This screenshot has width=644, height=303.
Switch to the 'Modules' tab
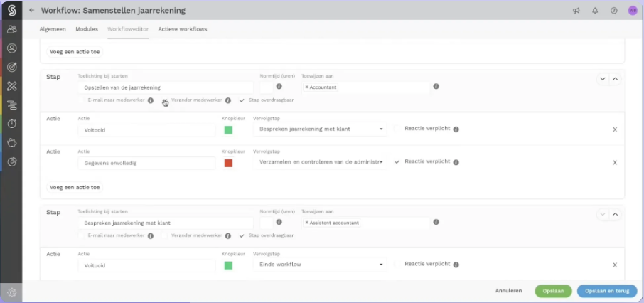coord(87,29)
